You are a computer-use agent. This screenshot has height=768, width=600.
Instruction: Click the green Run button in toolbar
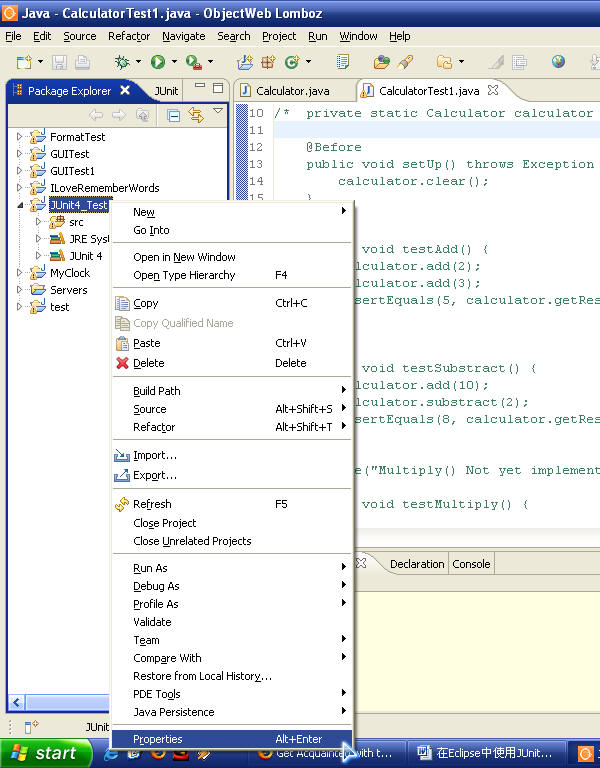coord(157,62)
